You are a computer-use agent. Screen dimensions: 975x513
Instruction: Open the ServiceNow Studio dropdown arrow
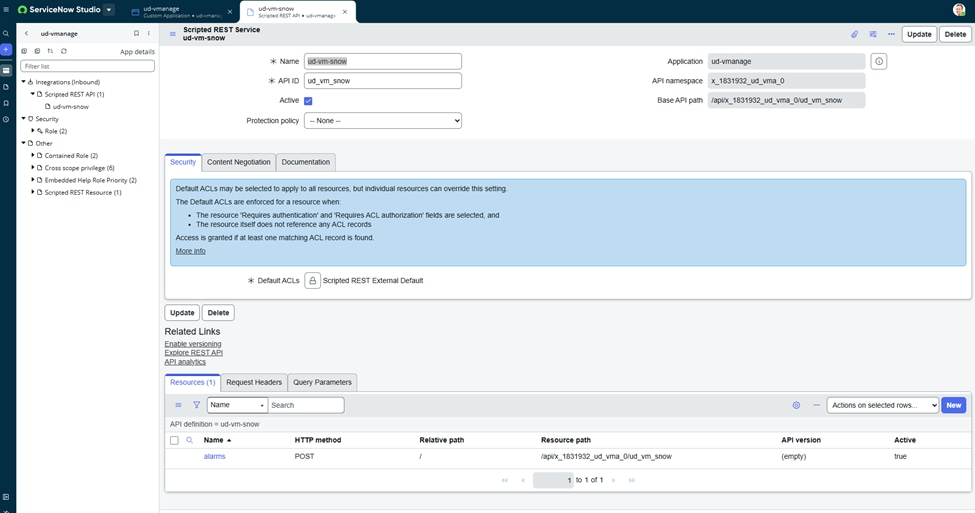[109, 10]
